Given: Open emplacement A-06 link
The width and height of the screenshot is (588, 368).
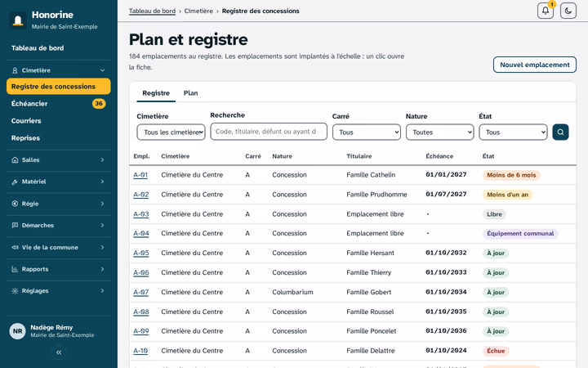Looking at the screenshot, I should click(141, 272).
